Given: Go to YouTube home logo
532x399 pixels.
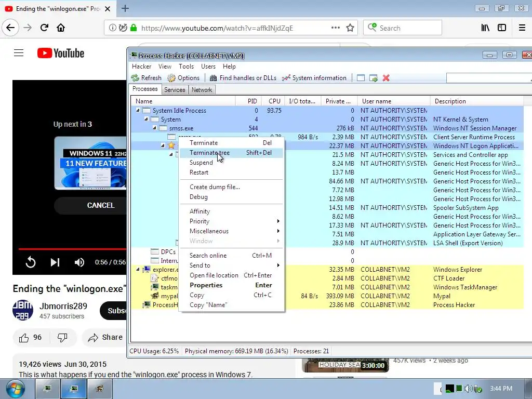Looking at the screenshot, I should point(61,53).
